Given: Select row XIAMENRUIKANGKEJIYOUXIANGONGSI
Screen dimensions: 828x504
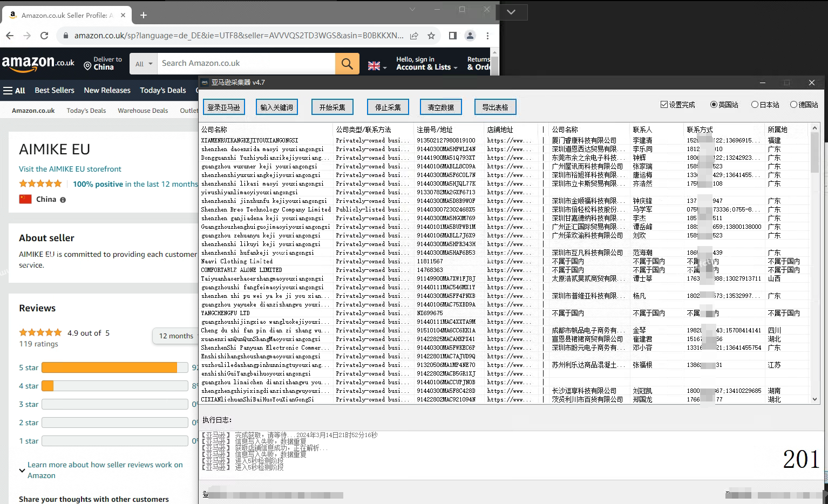Looking at the screenshot, I should click(505, 140).
